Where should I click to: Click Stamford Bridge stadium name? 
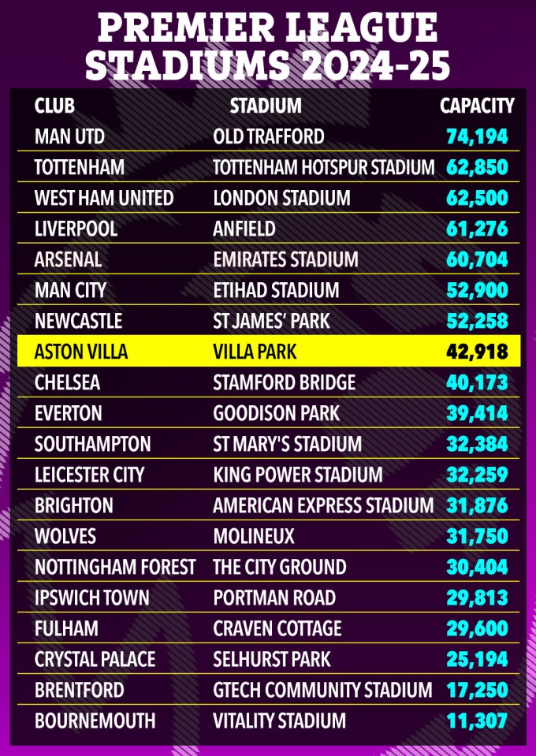[x=285, y=382]
